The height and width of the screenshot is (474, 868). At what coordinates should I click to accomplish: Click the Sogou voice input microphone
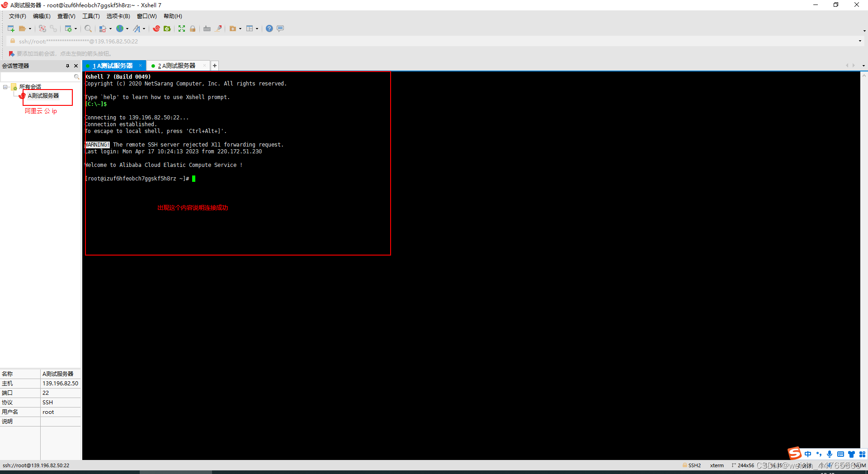point(830,454)
